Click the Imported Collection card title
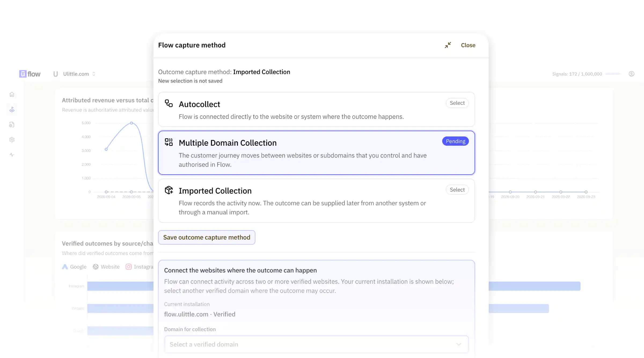The width and height of the screenshot is (644, 358). (215, 191)
